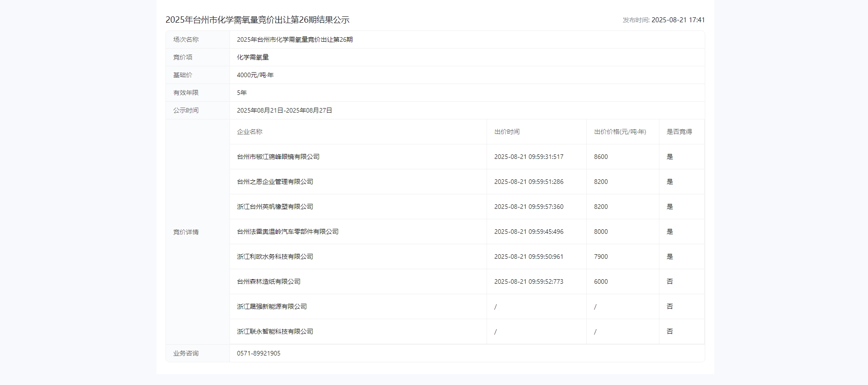Click the 7900 bid price cell
The width and height of the screenshot is (868, 385).
[x=601, y=257]
